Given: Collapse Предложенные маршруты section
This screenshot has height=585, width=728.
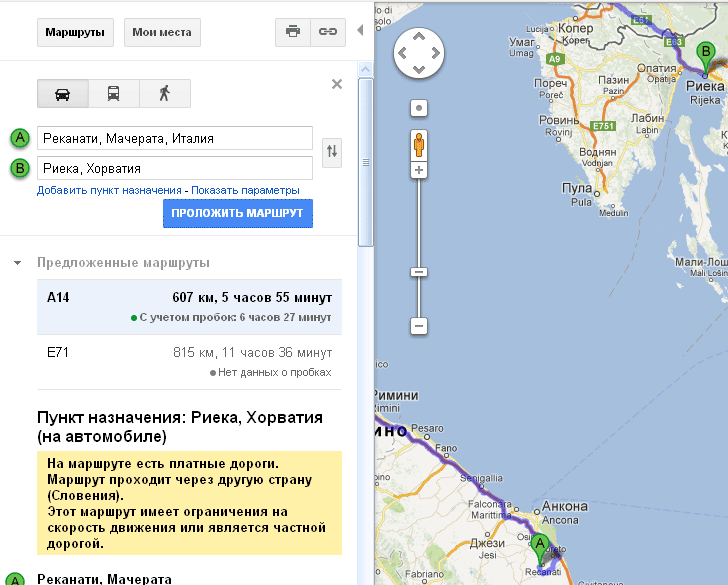Looking at the screenshot, I should (x=18, y=263).
